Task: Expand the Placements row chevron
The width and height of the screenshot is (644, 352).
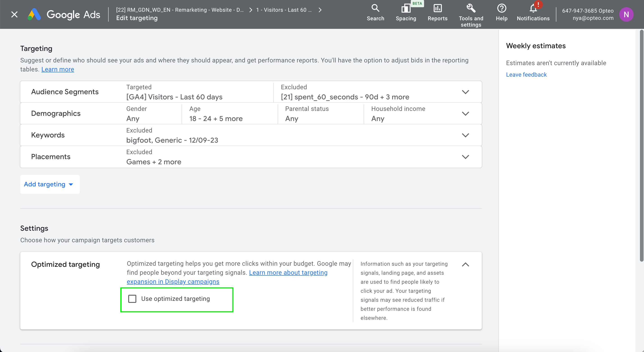Action: pyautogui.click(x=465, y=157)
